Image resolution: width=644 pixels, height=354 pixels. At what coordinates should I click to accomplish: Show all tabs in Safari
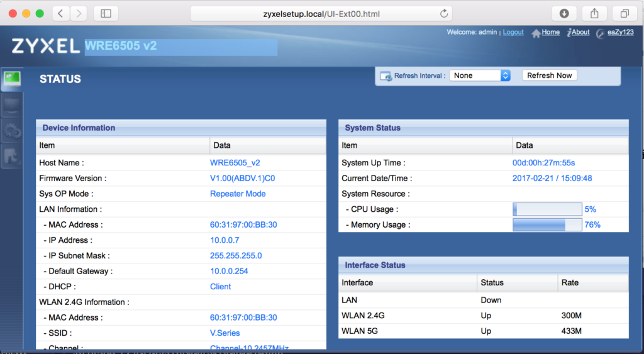coord(625,13)
